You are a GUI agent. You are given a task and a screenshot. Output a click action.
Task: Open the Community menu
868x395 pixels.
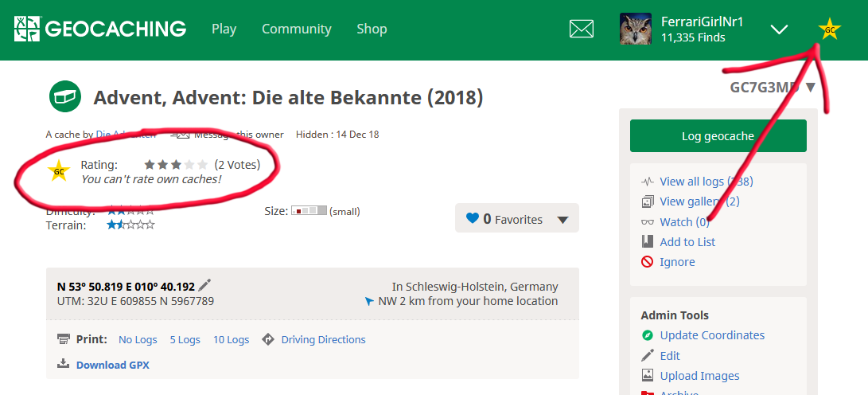(297, 29)
